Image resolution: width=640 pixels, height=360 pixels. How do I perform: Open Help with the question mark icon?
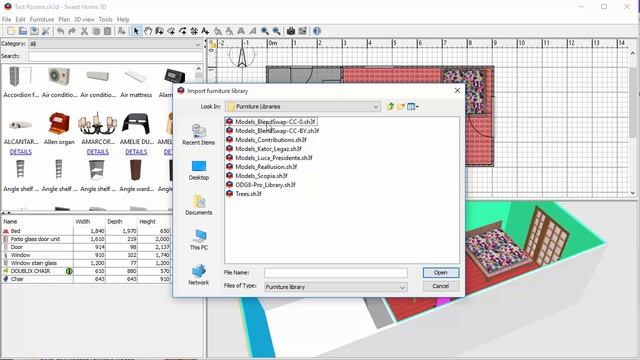tap(317, 31)
